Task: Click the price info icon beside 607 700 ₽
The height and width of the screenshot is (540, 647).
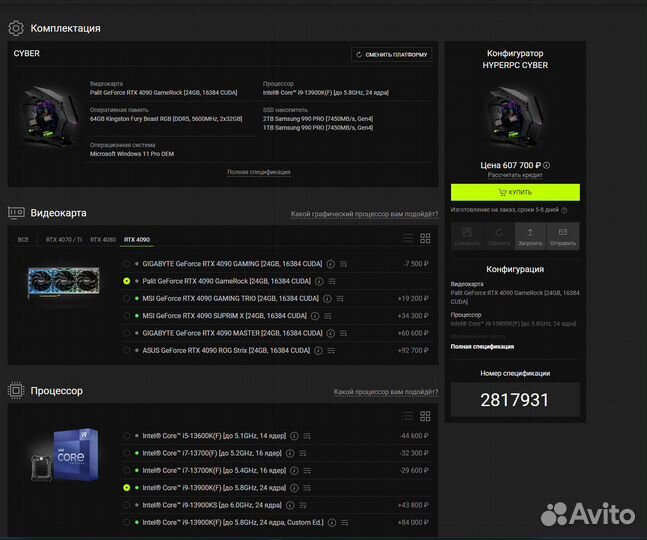Action: 546,165
